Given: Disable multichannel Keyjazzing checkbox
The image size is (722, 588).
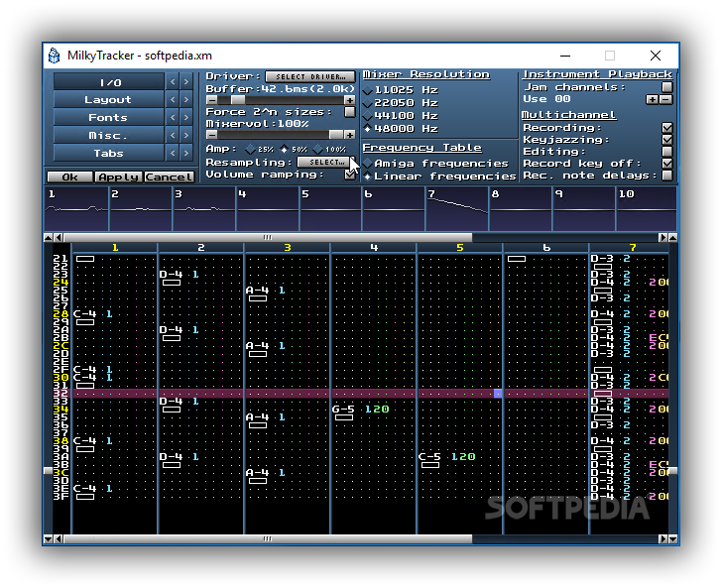Looking at the screenshot, I should point(666,140).
